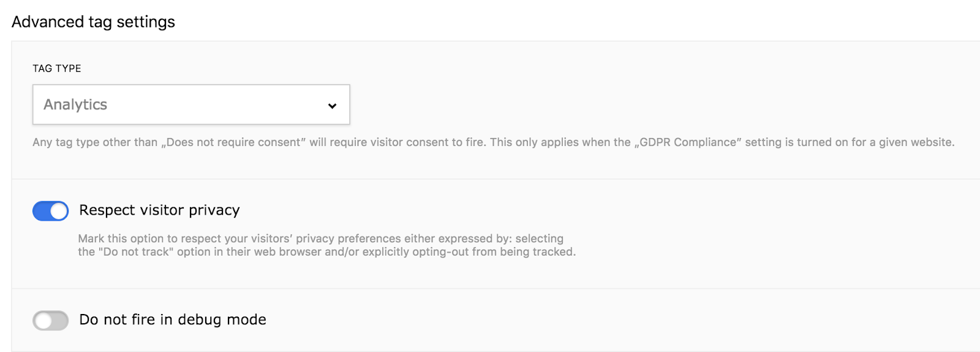This screenshot has width=980, height=352.
Task: Click the Do not fire in debug mode label
Action: (173, 319)
